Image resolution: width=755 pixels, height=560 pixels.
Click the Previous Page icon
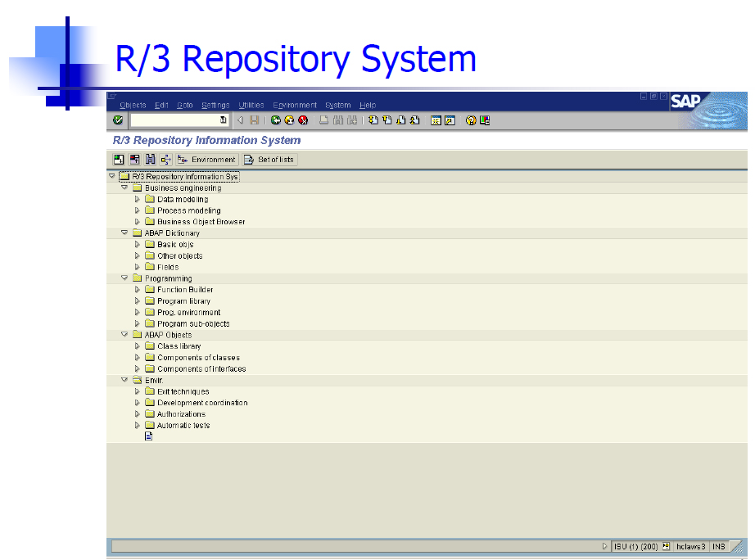pyautogui.click(x=387, y=120)
